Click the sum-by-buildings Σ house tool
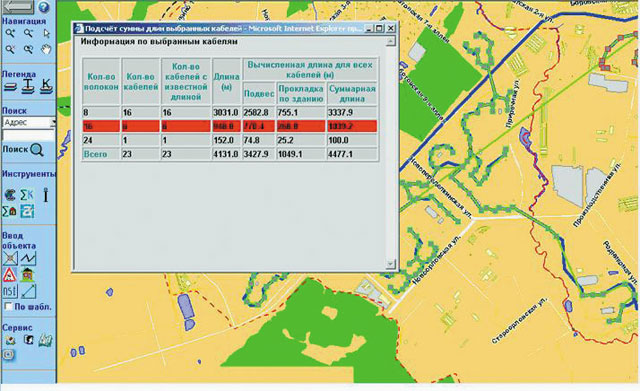Image resolution: width=640 pixels, height=391 pixels. [9, 211]
